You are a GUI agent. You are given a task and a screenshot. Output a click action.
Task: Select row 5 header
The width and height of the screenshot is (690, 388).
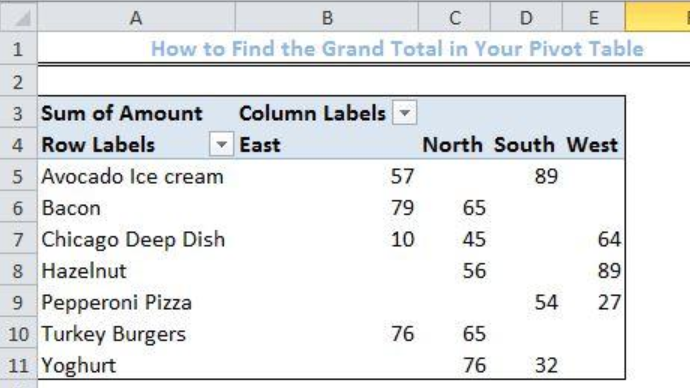(18, 176)
